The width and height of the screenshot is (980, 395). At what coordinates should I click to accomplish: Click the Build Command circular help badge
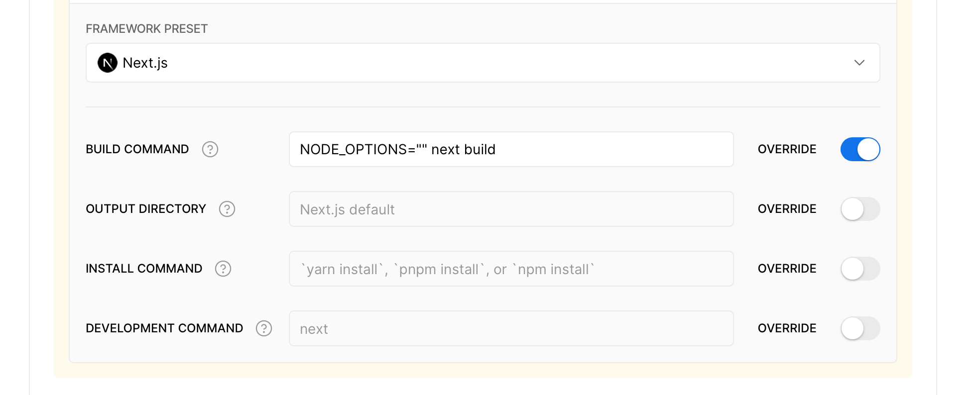pyautogui.click(x=210, y=149)
